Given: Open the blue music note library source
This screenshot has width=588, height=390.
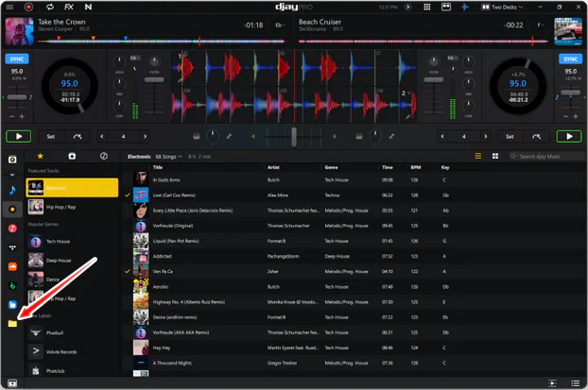Looking at the screenshot, I should pos(12,190).
